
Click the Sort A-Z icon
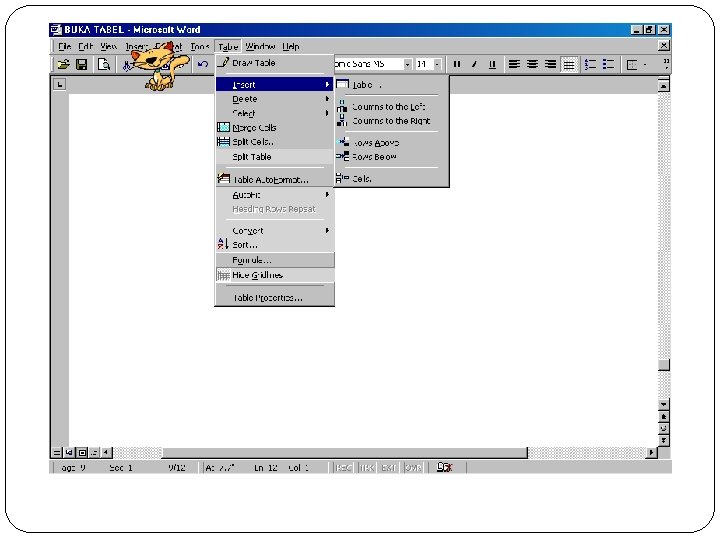click(223, 244)
